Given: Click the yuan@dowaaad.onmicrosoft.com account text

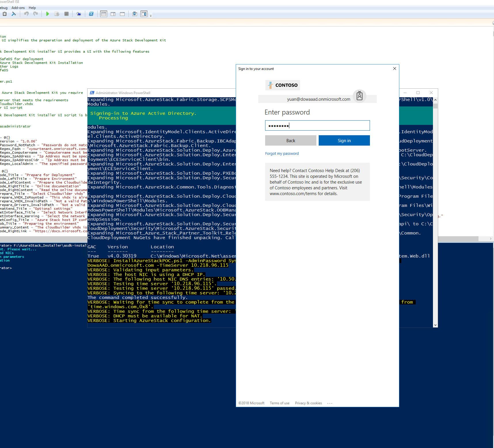Looking at the screenshot, I should coord(319,99).
